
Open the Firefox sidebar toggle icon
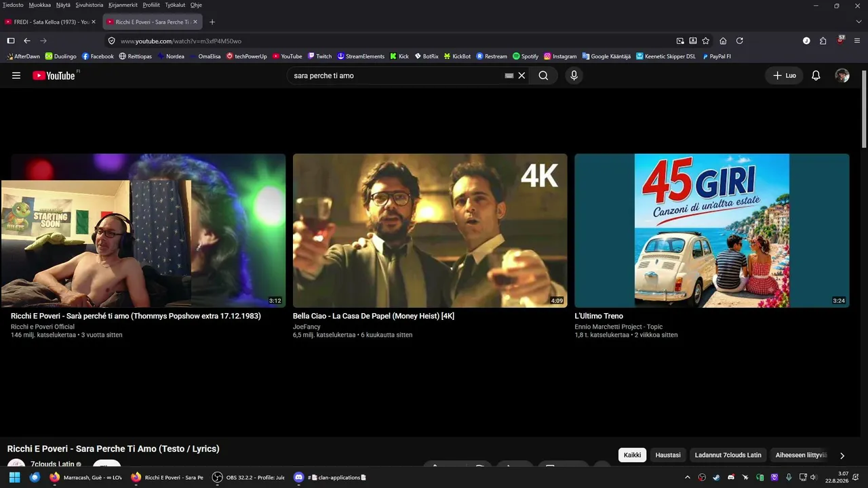click(11, 41)
